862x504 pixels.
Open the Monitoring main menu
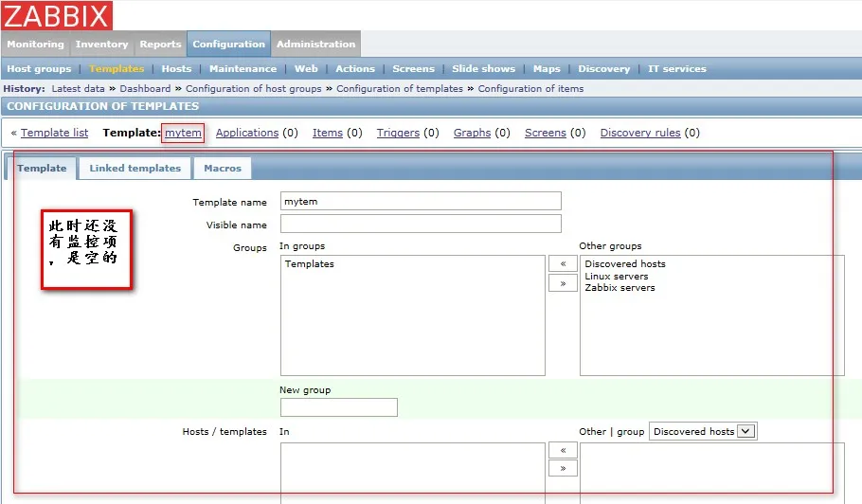(35, 44)
